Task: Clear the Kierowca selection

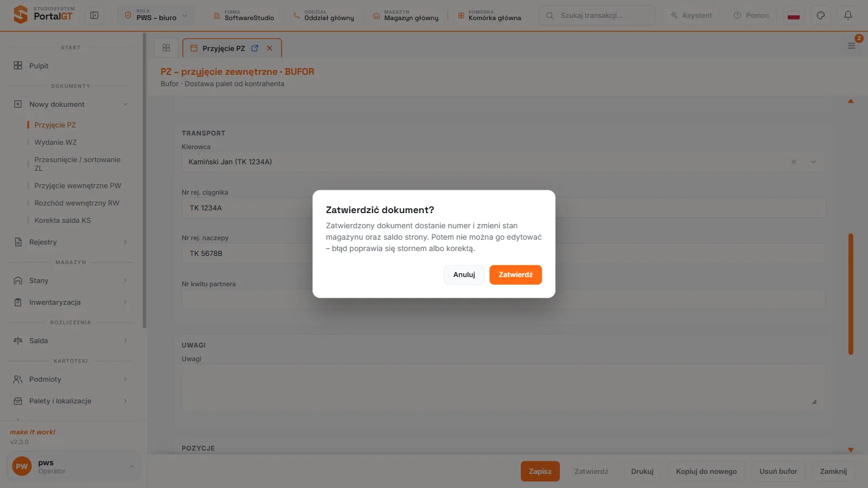Action: tap(794, 162)
